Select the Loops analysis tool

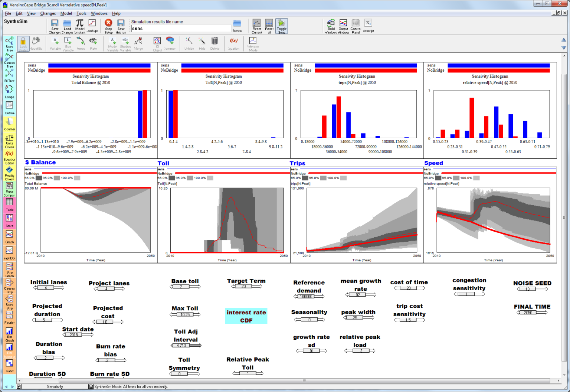pyautogui.click(x=9, y=92)
